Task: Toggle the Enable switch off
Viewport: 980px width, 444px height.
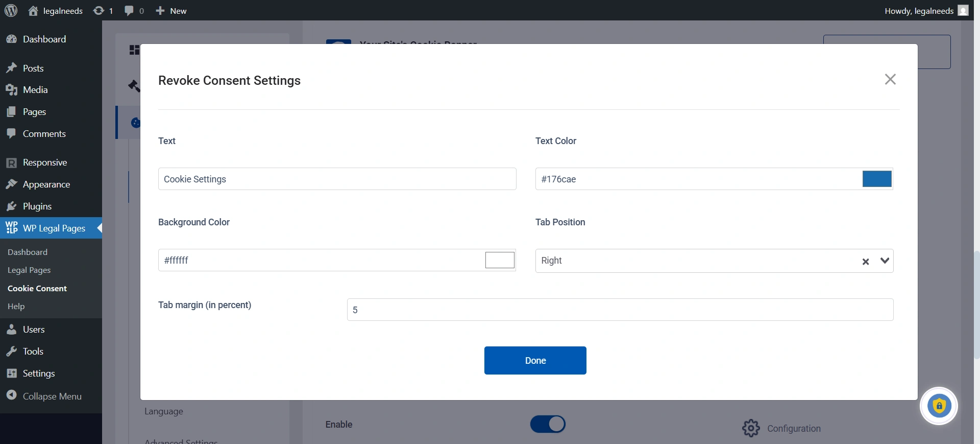Action: click(x=548, y=424)
